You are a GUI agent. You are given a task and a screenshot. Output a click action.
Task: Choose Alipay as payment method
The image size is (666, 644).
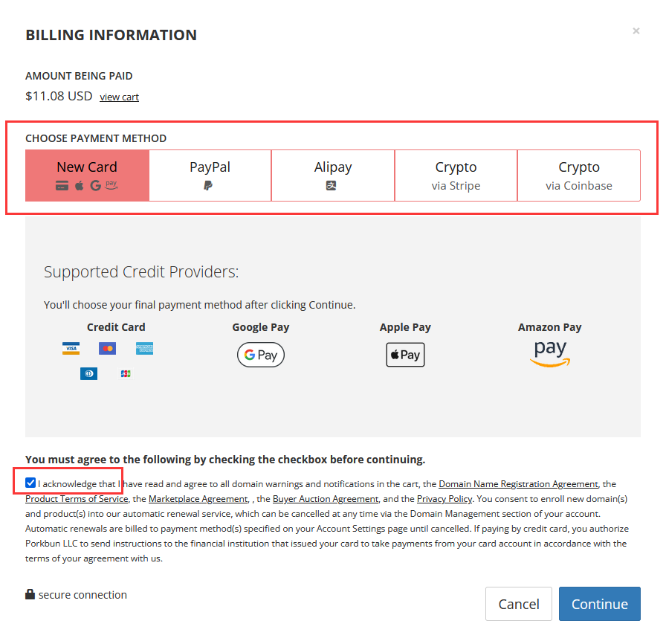click(332, 176)
